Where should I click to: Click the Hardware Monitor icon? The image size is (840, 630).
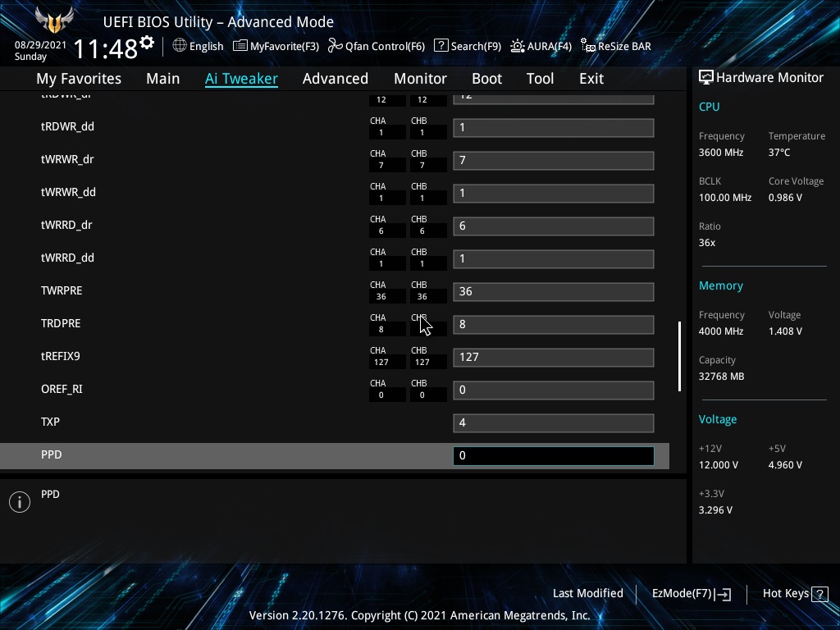(x=706, y=78)
